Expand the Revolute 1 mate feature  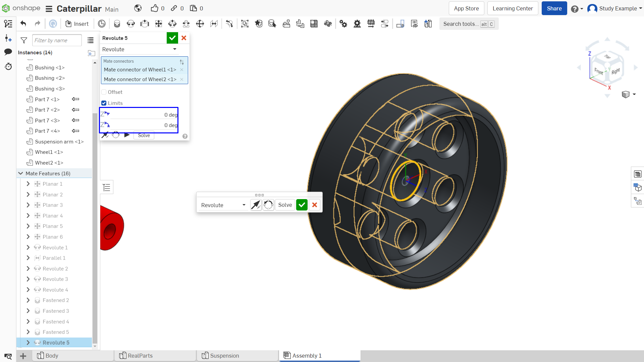[28, 247]
